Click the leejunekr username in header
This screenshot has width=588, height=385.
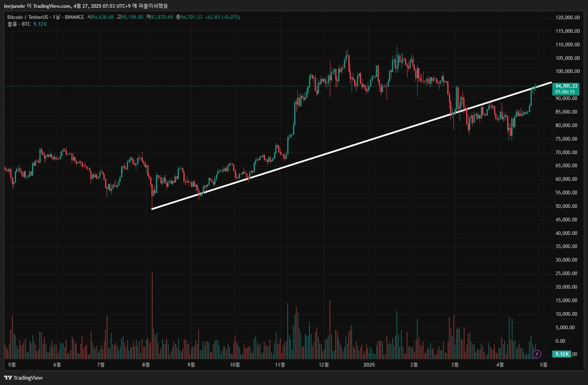(14, 6)
